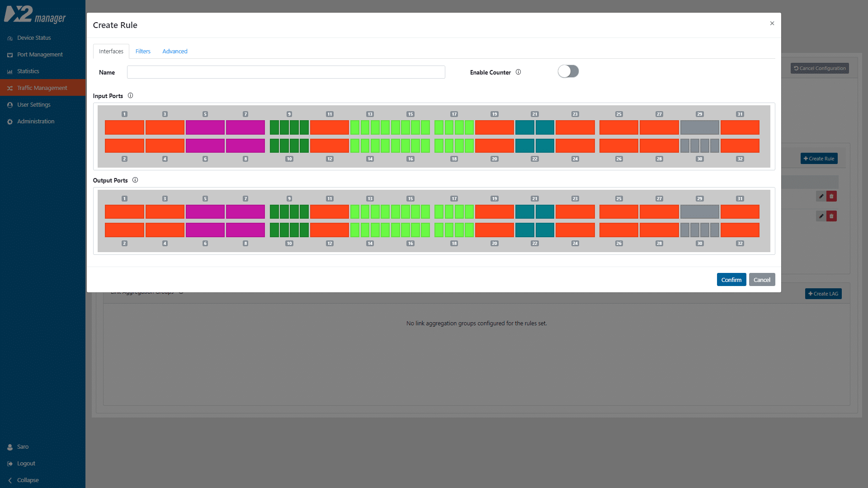Select output port 32 orange block
868x488 pixels.
click(x=740, y=230)
